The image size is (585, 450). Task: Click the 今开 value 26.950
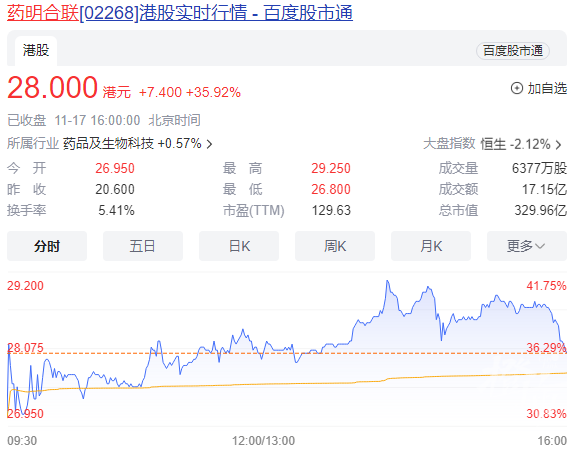click(x=115, y=168)
